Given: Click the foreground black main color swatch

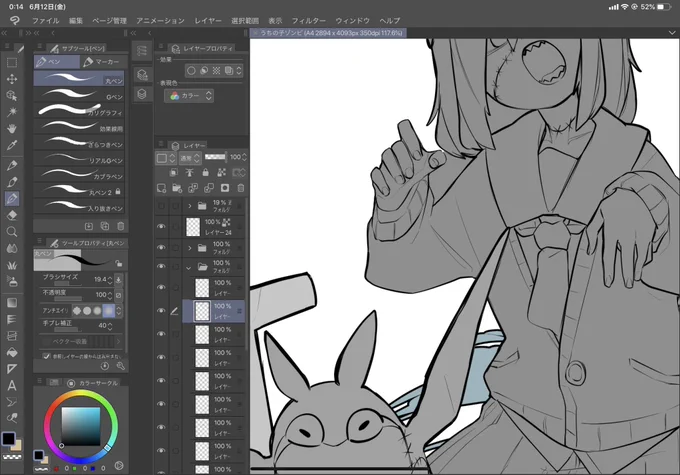Looking at the screenshot, I should coord(8,439).
